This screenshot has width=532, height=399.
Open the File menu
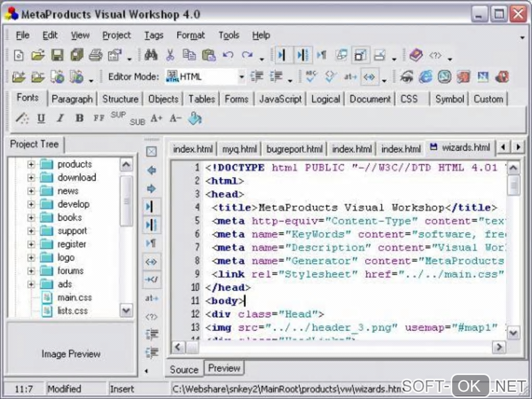pyautogui.click(x=23, y=35)
